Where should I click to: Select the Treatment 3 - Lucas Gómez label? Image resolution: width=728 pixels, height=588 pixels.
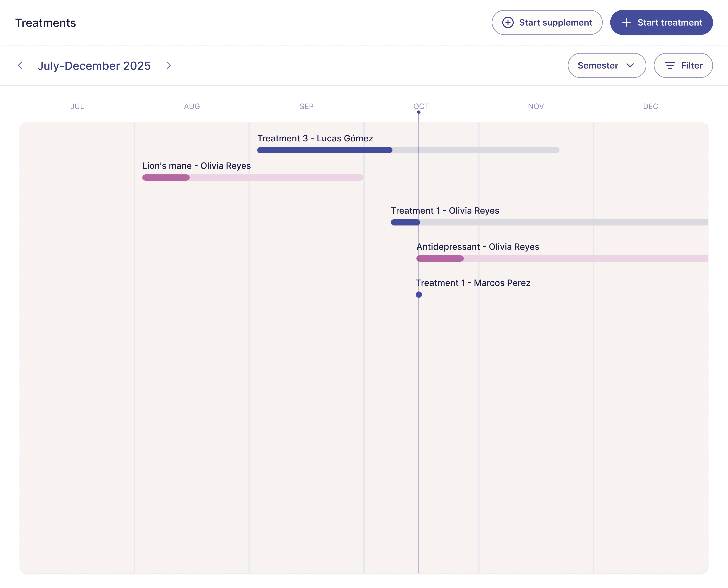click(x=315, y=138)
